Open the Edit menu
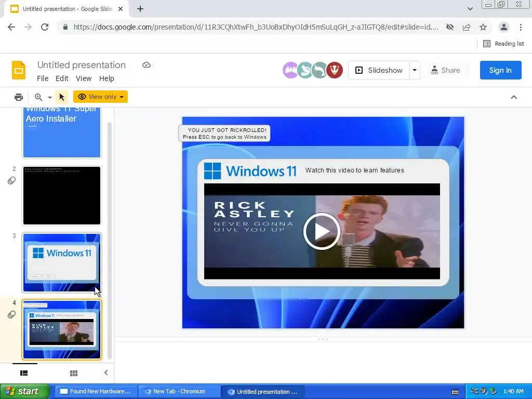 [x=62, y=78]
